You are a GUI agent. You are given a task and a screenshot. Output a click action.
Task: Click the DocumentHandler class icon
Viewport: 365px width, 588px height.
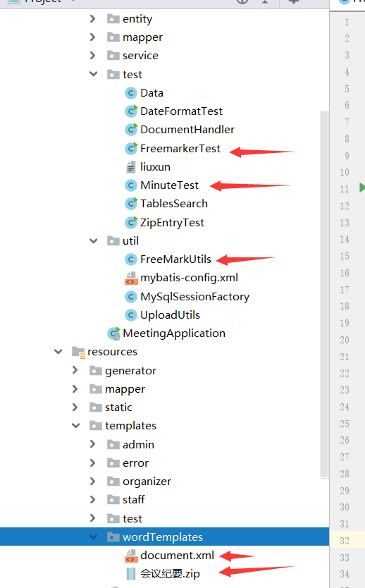point(131,130)
